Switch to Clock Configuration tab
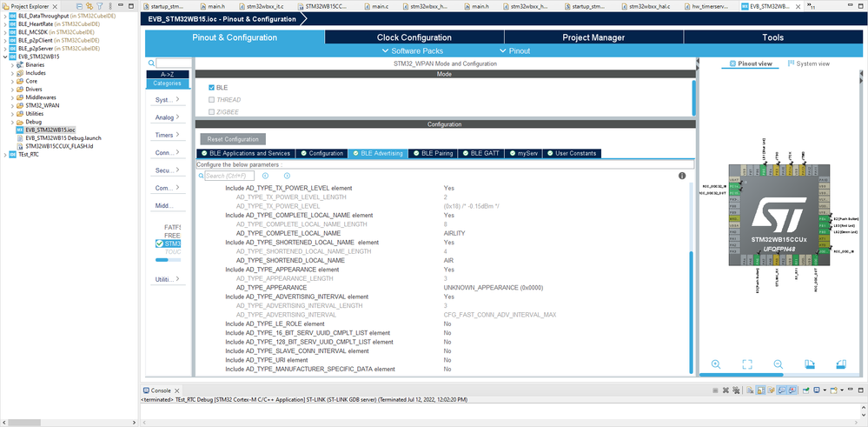Viewport: 868px width, 427px height. [x=414, y=37]
